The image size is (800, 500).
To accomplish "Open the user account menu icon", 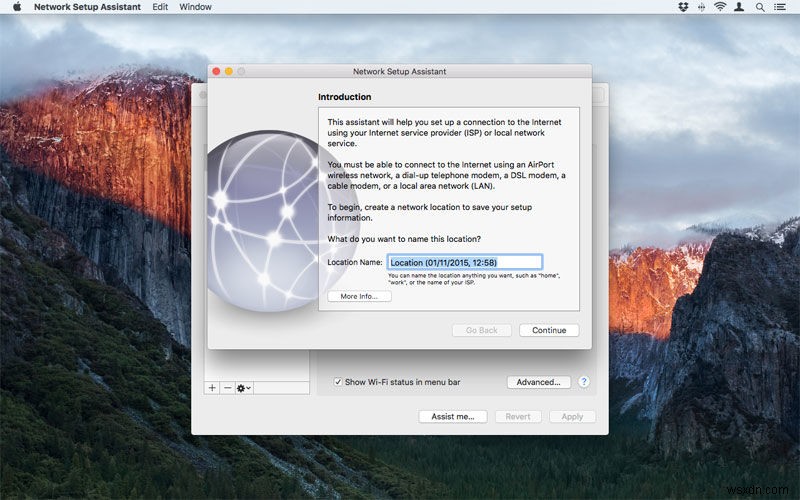I will [739, 7].
